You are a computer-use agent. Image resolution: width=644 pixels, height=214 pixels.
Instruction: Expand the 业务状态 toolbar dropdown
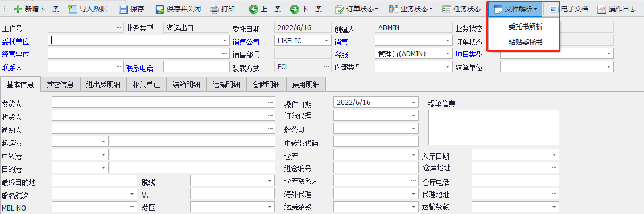411,9
